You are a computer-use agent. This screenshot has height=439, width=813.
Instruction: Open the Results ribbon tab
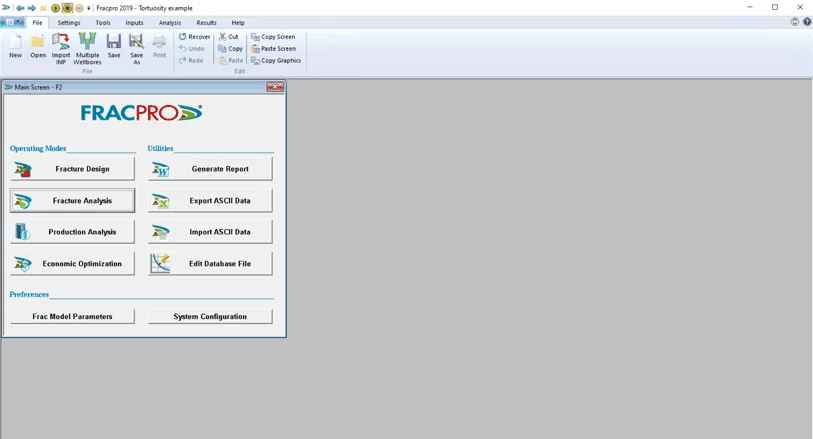tap(206, 23)
